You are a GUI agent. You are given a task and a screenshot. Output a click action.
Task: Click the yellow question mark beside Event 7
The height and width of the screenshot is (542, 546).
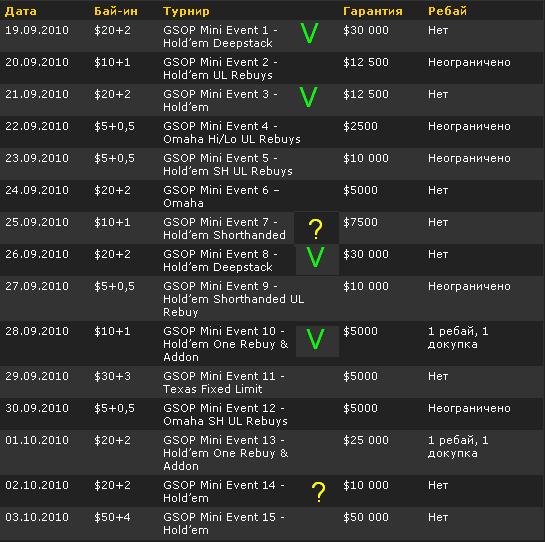(316, 229)
